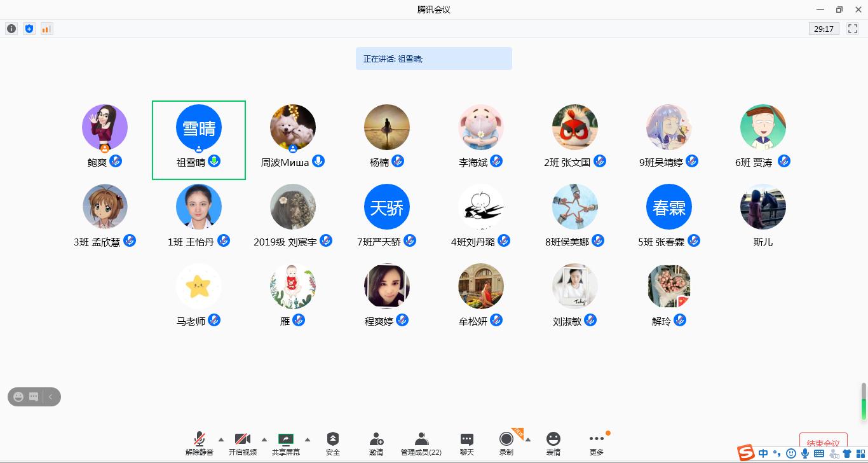Click muted mic icon next to 2班 张文国
Viewport: 868px width, 463px height.
click(600, 162)
